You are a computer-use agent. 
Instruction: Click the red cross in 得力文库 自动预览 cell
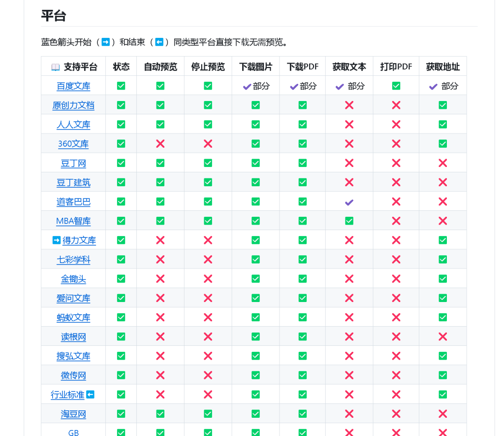[x=160, y=240]
